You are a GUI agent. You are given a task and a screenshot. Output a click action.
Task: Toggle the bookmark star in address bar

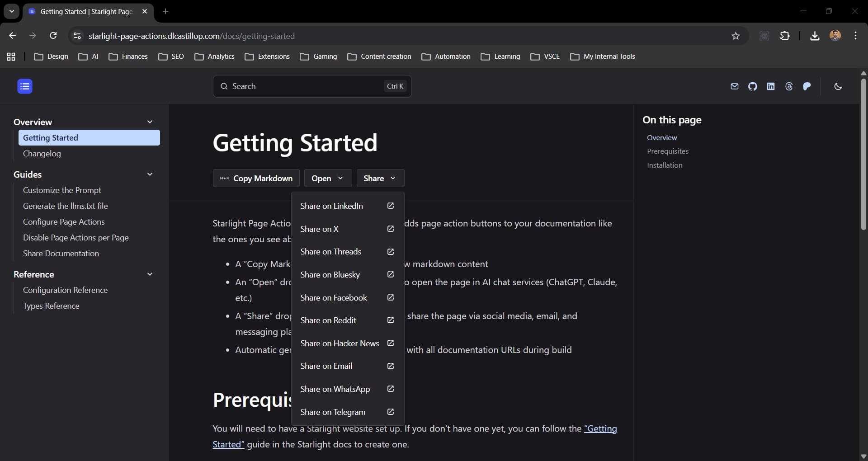736,36
